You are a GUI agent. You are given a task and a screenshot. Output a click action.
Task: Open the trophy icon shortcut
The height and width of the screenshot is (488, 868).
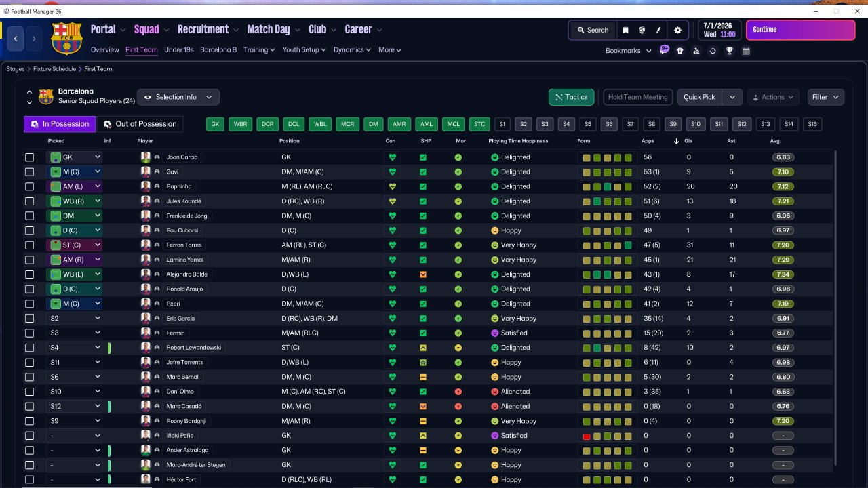point(730,51)
